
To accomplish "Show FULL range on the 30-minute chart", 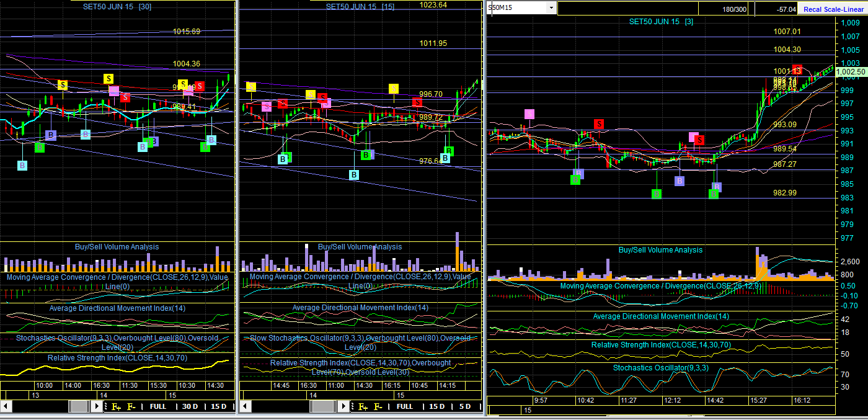I will tap(158, 406).
